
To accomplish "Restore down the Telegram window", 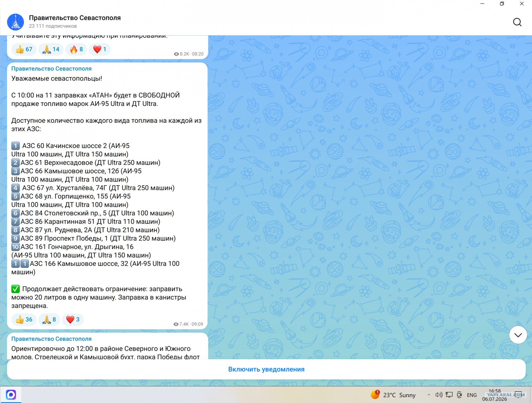I will coord(502,4).
